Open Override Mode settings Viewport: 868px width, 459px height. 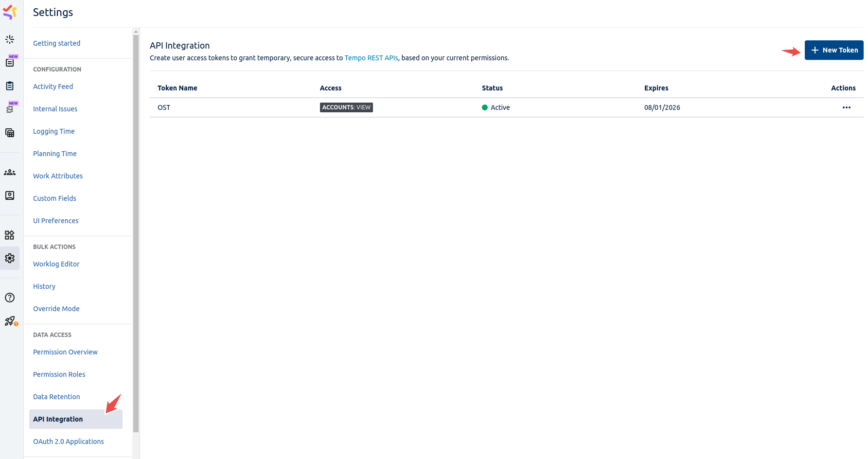pos(56,309)
